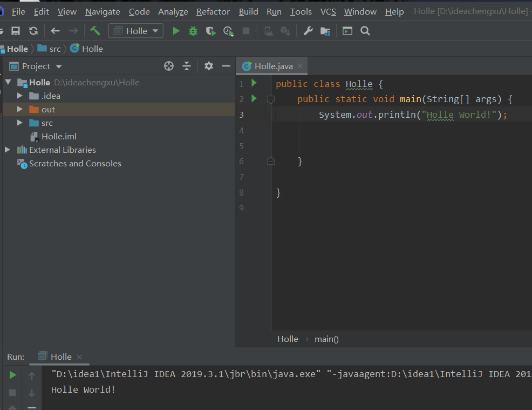Click the 'Holle World!' console output line
Viewport: 532px width, 410px height.
pos(83,389)
